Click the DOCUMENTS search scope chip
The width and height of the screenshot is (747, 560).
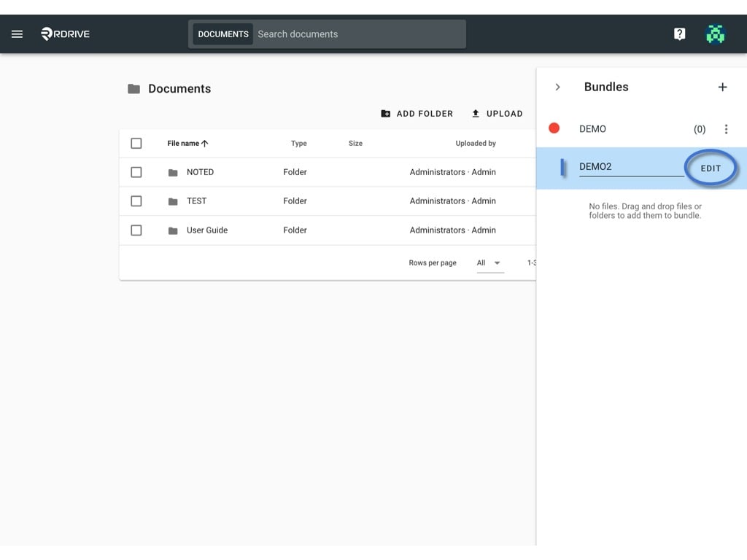[x=223, y=34]
